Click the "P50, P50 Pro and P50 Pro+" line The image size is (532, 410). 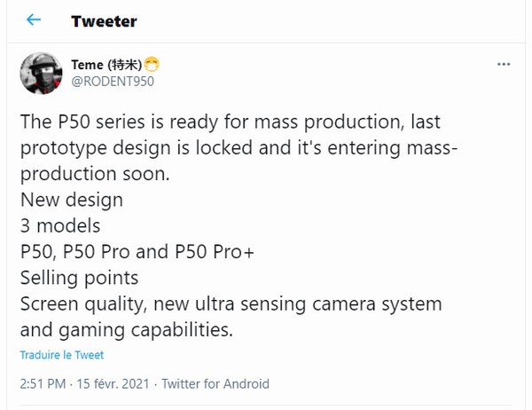[x=137, y=252]
